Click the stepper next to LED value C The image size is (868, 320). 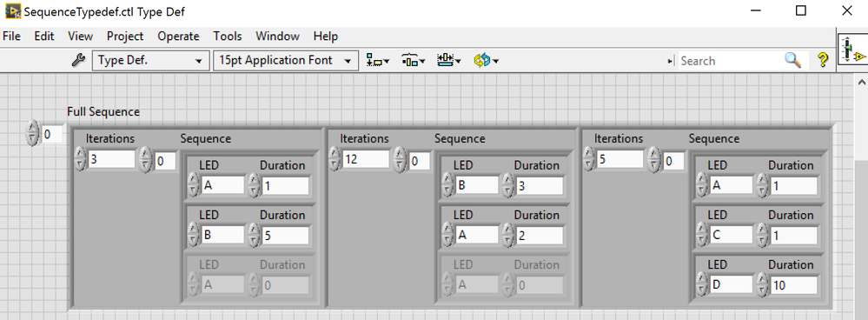point(702,234)
